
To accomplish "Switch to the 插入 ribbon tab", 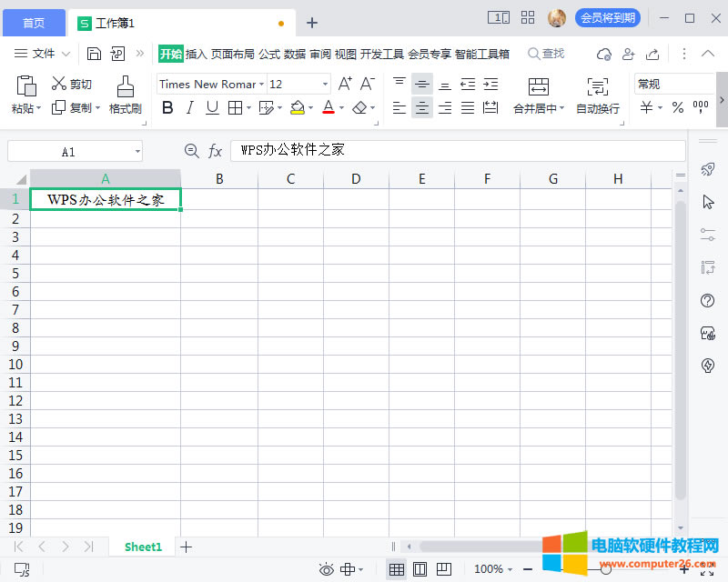I will [196, 54].
